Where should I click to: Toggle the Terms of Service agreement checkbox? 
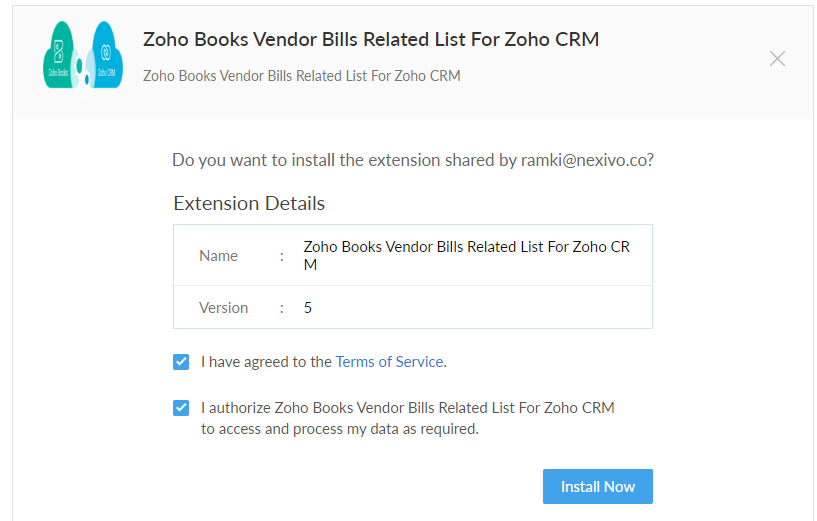click(x=181, y=362)
